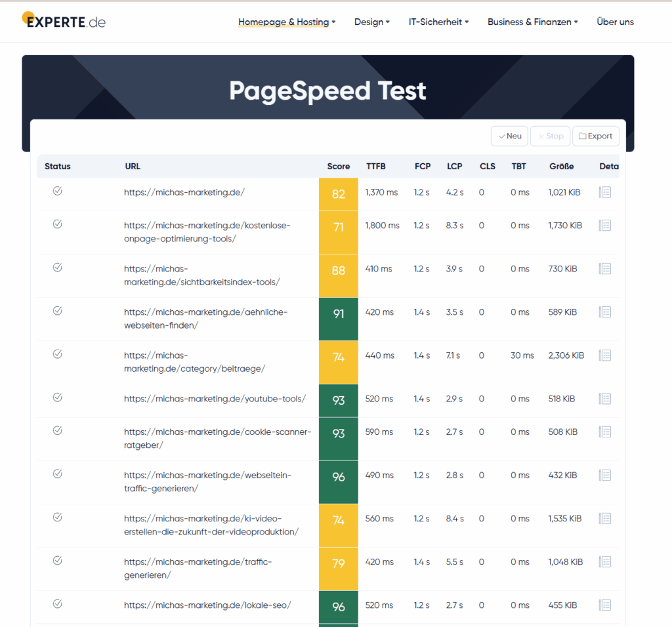This screenshot has height=627, width=672.
Task: Click yellow score cell 79
Action: pyautogui.click(x=339, y=569)
